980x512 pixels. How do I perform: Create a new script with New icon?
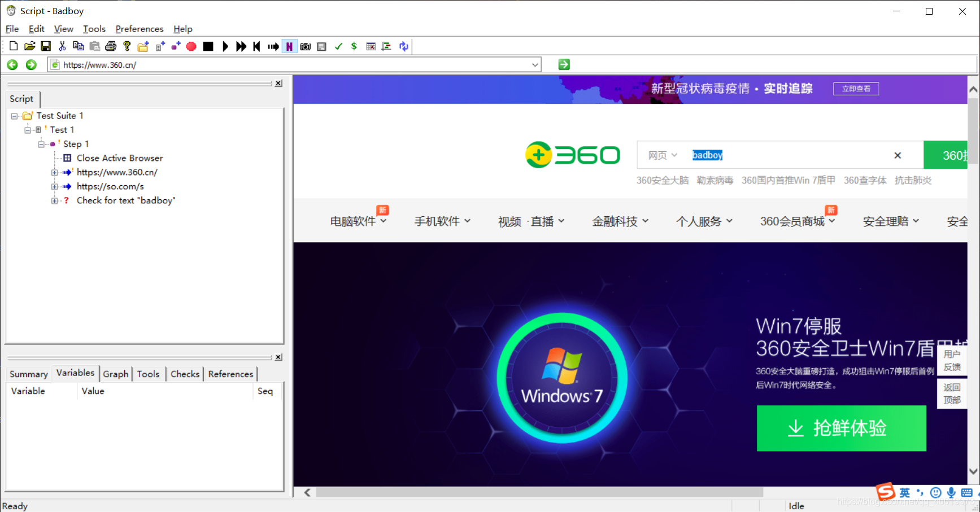click(x=14, y=46)
